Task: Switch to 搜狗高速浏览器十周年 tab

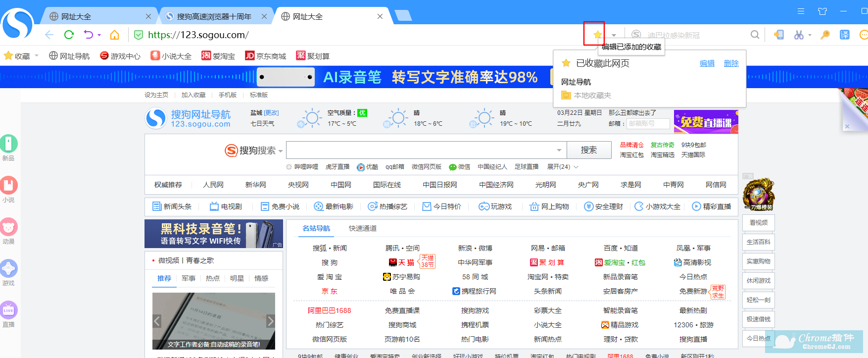Action: (x=214, y=16)
